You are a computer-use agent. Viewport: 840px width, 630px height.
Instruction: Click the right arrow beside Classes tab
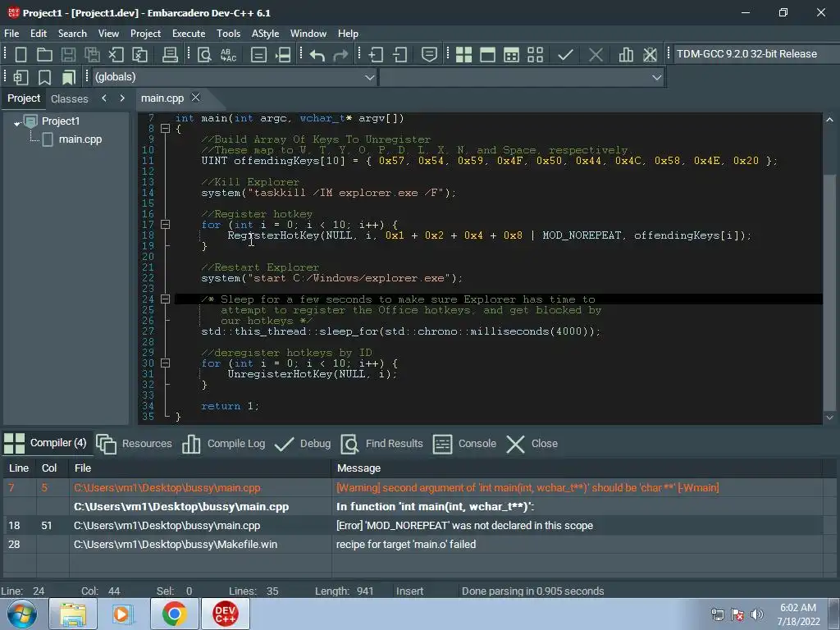[122, 98]
